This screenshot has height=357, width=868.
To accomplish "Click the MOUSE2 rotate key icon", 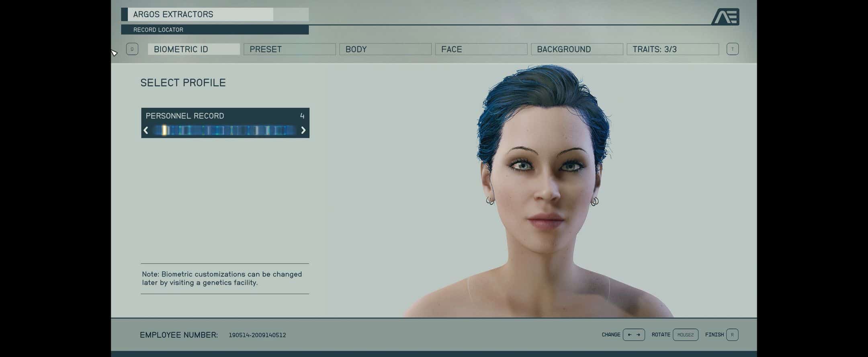I will [685, 335].
